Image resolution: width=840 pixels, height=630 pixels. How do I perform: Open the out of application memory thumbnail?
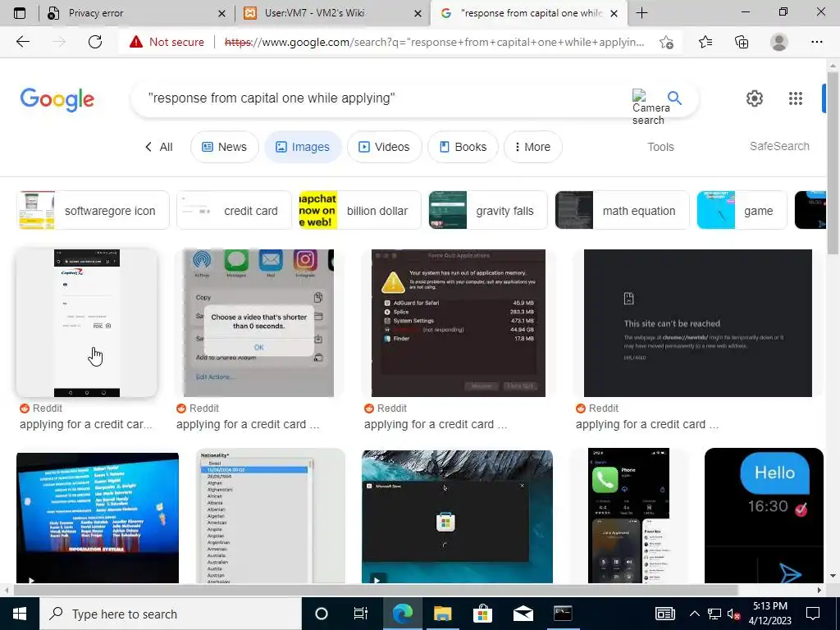458,323
